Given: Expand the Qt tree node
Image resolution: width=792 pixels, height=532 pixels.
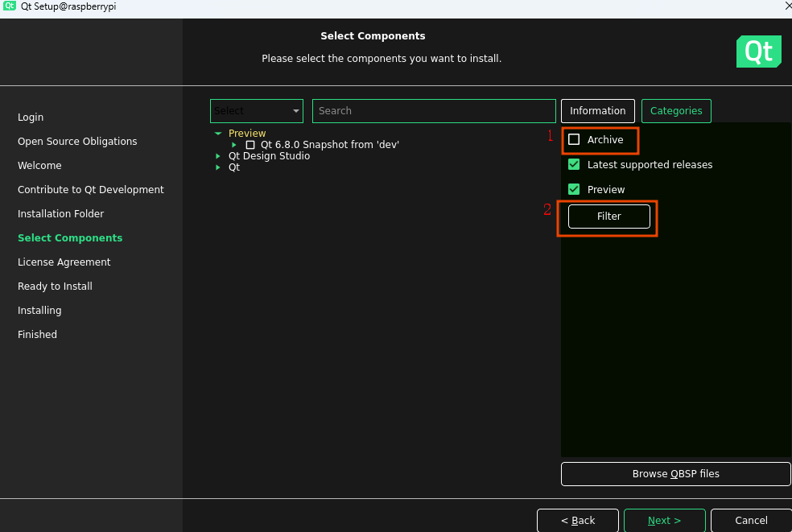Looking at the screenshot, I should (217, 167).
